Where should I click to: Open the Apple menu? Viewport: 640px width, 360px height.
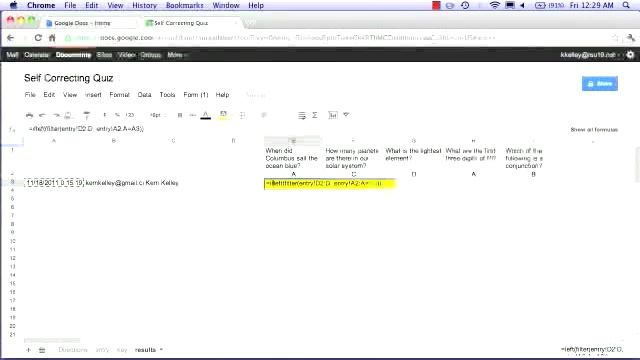coord(13,5)
